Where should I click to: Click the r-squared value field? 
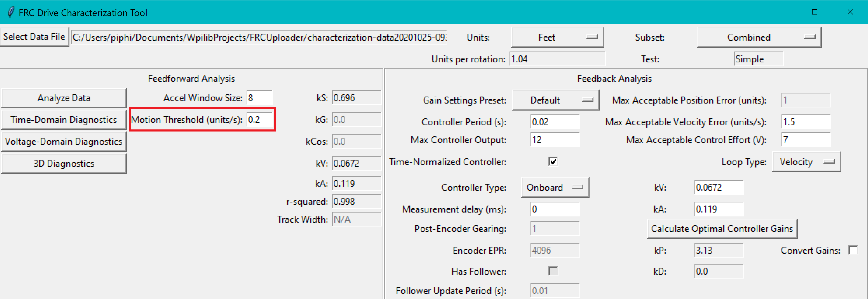[356, 201]
